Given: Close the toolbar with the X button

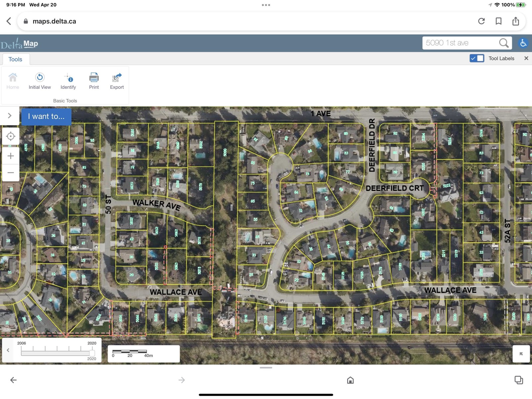Looking at the screenshot, I should tap(526, 58).
